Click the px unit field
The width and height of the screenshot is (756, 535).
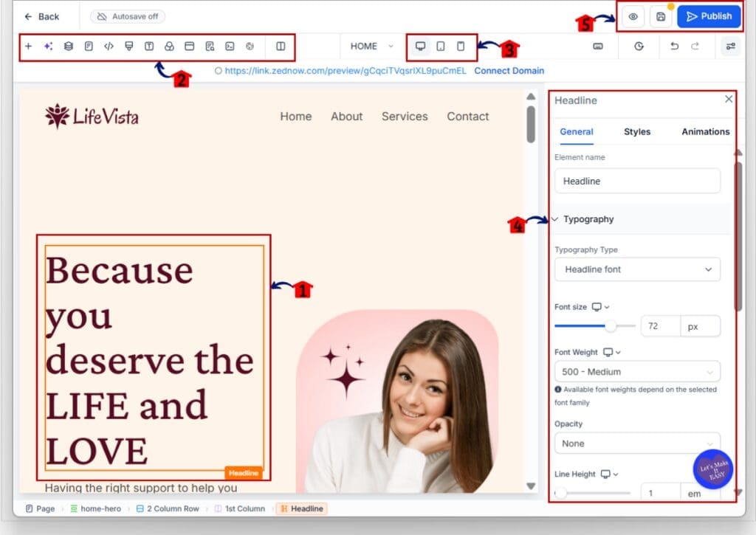click(x=701, y=326)
